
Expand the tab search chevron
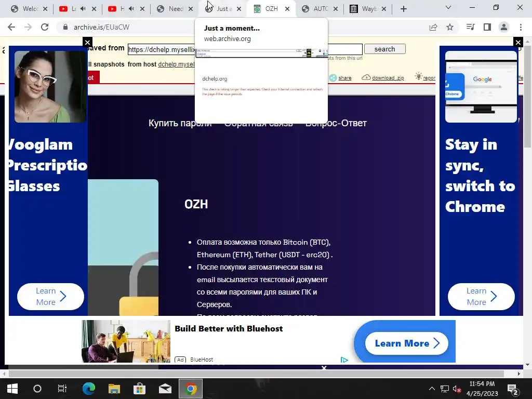coord(448,7)
